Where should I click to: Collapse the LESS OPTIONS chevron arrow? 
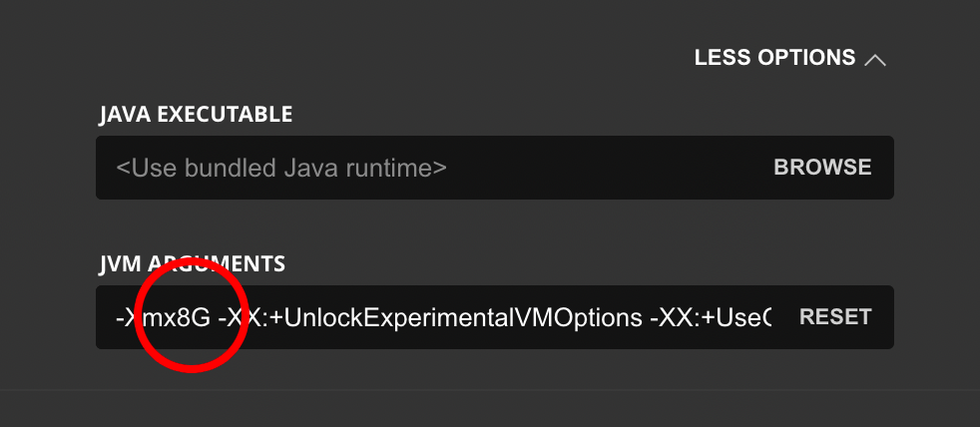click(875, 60)
